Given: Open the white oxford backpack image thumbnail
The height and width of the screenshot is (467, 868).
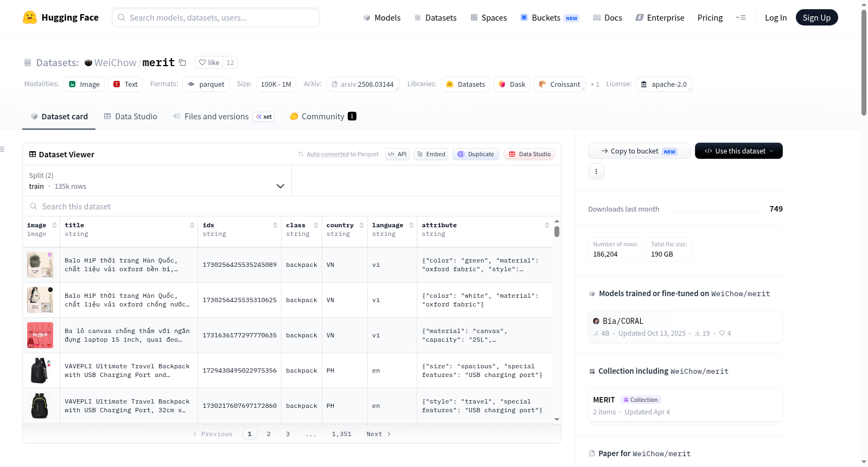Looking at the screenshot, I should coord(40,300).
